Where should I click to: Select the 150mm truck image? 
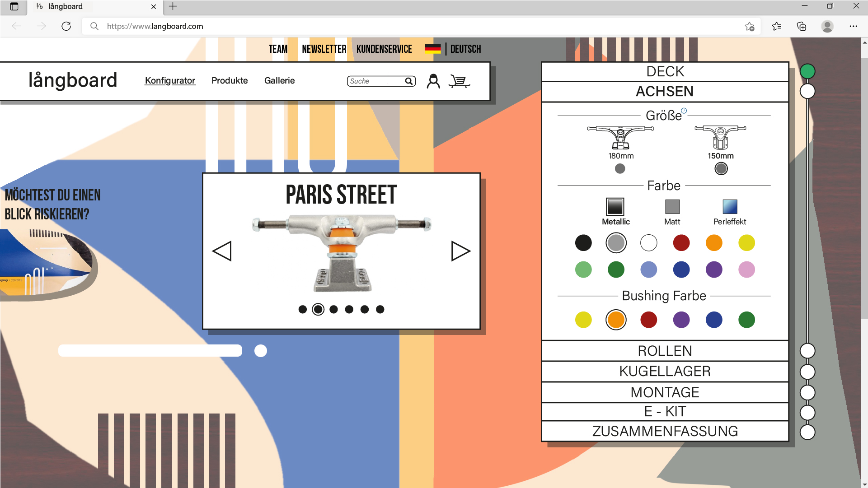[721, 138]
